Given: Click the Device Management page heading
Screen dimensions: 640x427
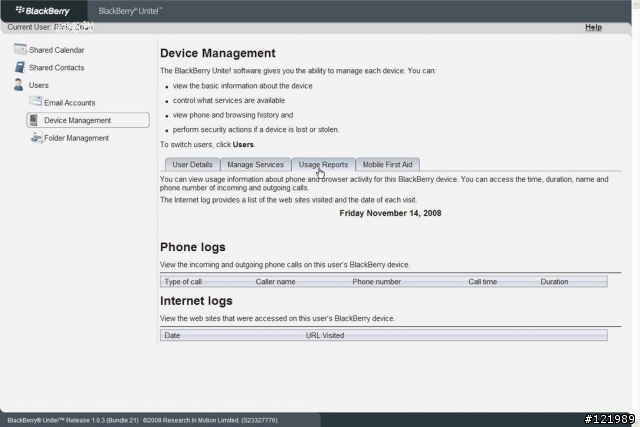Looking at the screenshot, I should [x=218, y=53].
